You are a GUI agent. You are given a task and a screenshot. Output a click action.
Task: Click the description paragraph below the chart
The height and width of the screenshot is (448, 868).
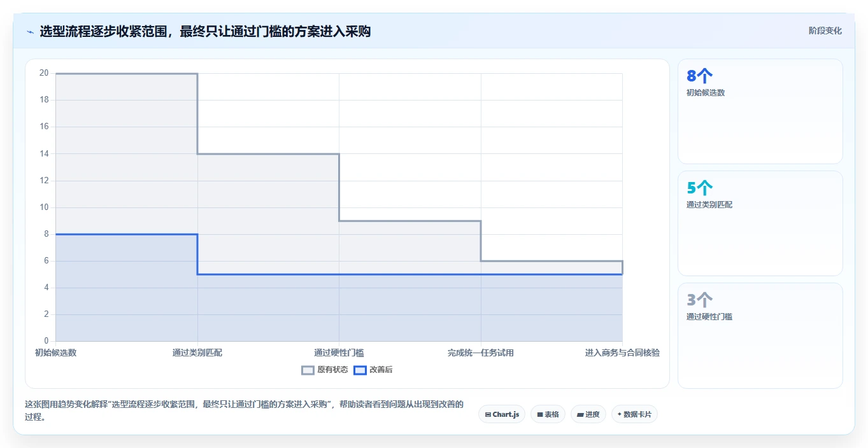(x=245, y=410)
